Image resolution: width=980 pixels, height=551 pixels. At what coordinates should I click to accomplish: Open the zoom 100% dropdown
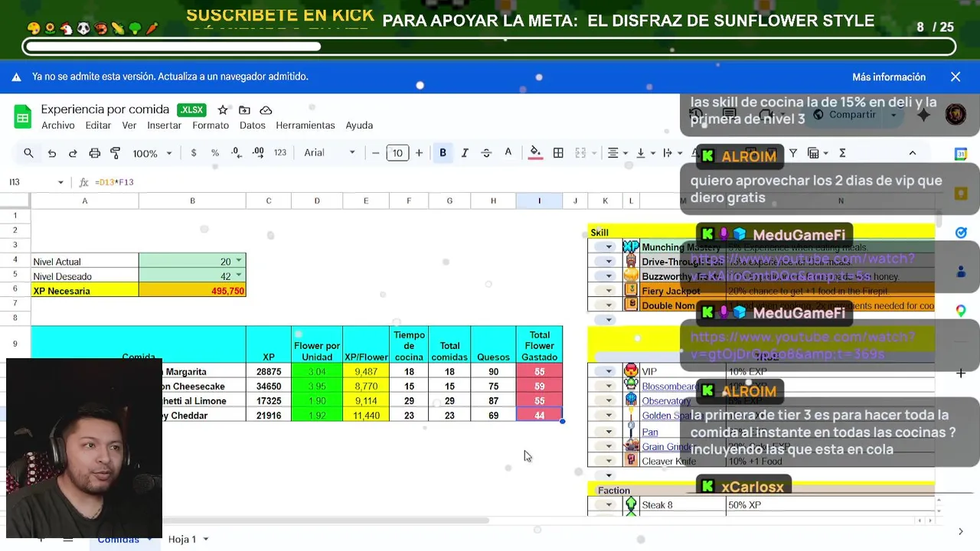[x=152, y=153]
